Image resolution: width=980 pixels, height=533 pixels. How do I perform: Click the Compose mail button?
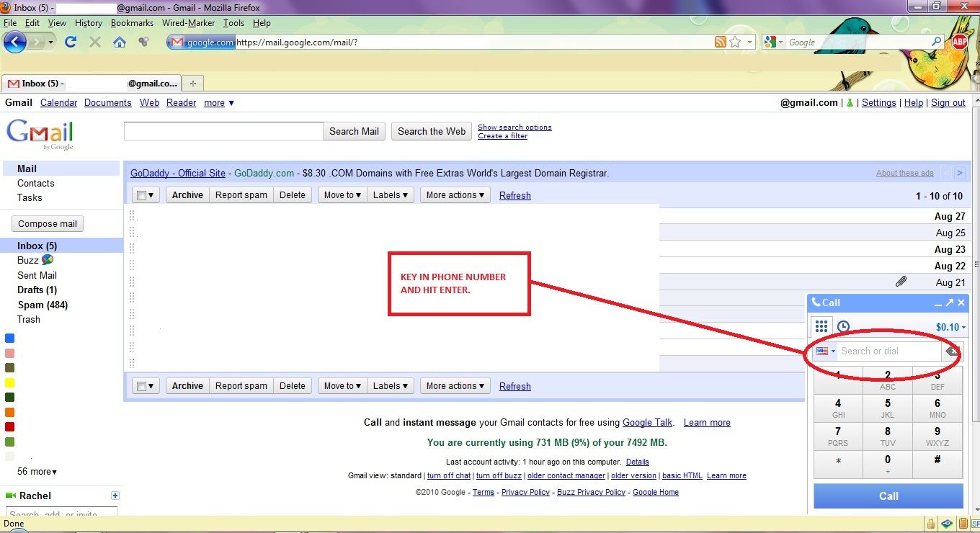[x=47, y=223]
